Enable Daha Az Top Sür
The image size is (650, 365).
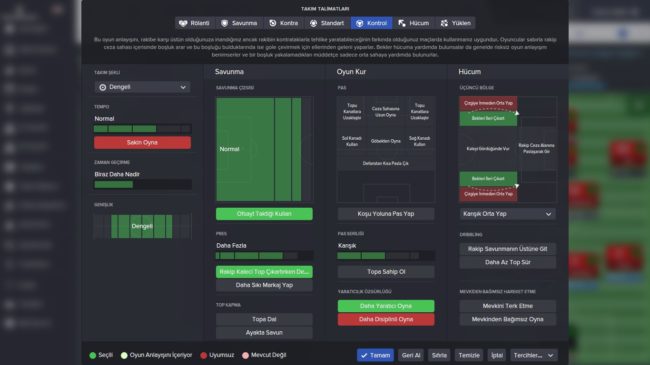(x=507, y=262)
